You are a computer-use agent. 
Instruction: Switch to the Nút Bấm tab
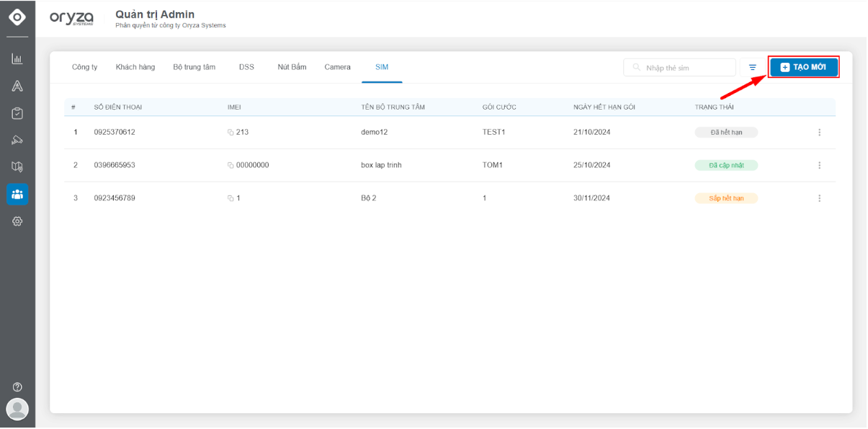(x=292, y=67)
